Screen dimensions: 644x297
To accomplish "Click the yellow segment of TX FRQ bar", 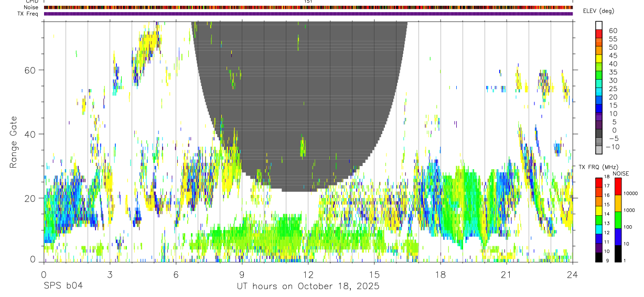I will coord(599,211).
